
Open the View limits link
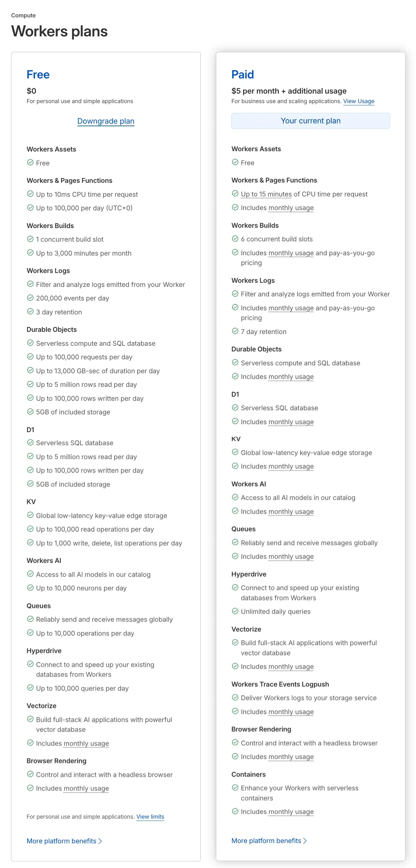click(150, 816)
